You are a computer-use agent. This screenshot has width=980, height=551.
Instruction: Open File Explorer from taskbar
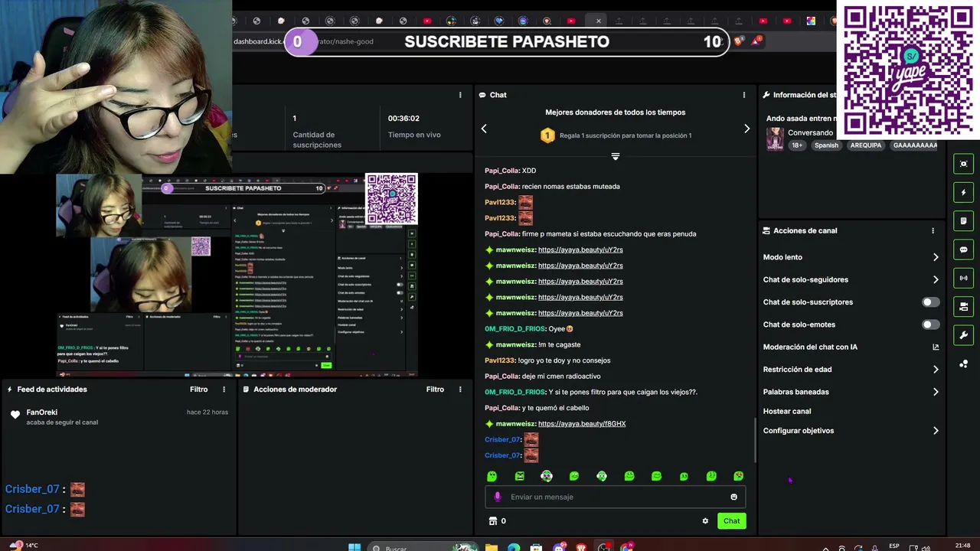point(492,547)
